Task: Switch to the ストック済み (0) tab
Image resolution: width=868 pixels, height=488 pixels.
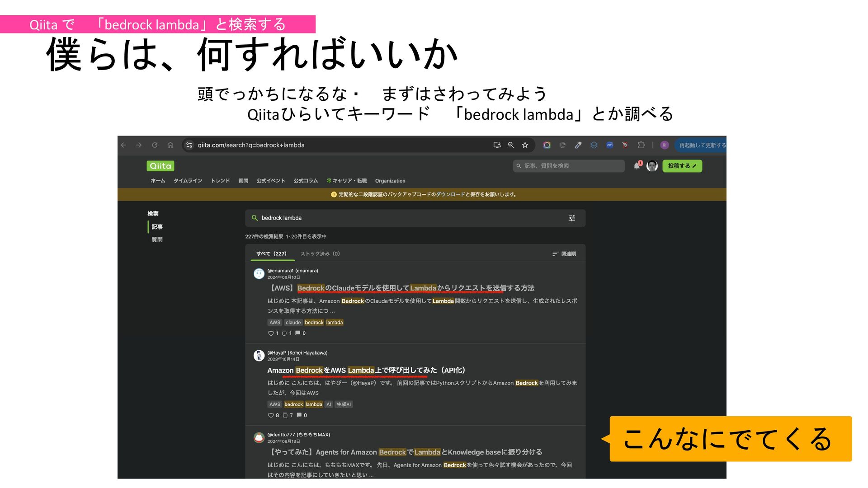Action: pyautogui.click(x=320, y=254)
